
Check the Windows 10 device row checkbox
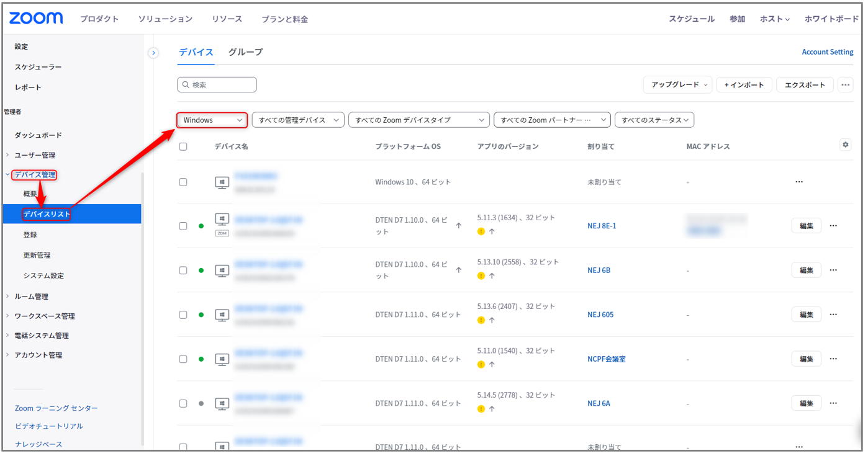(x=183, y=182)
